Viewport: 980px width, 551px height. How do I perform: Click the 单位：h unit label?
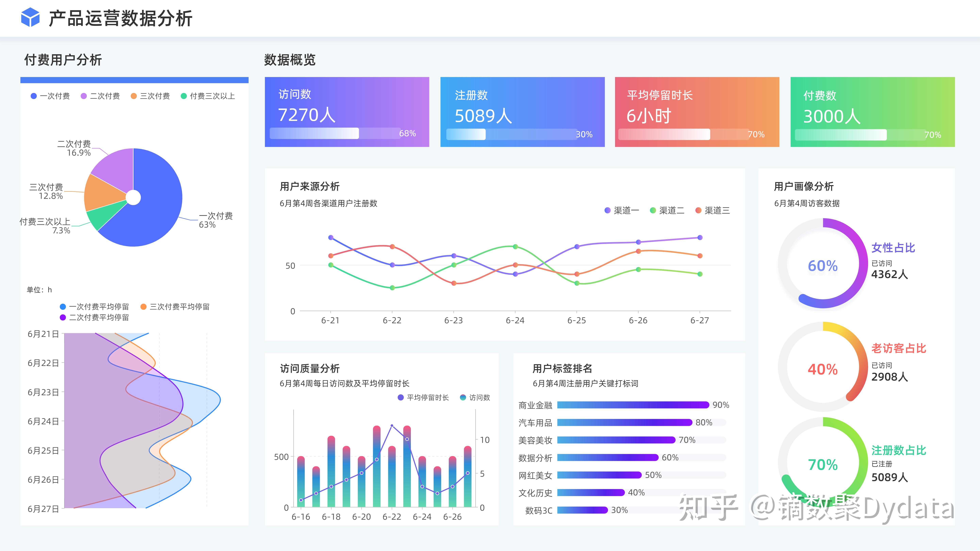pos(39,290)
